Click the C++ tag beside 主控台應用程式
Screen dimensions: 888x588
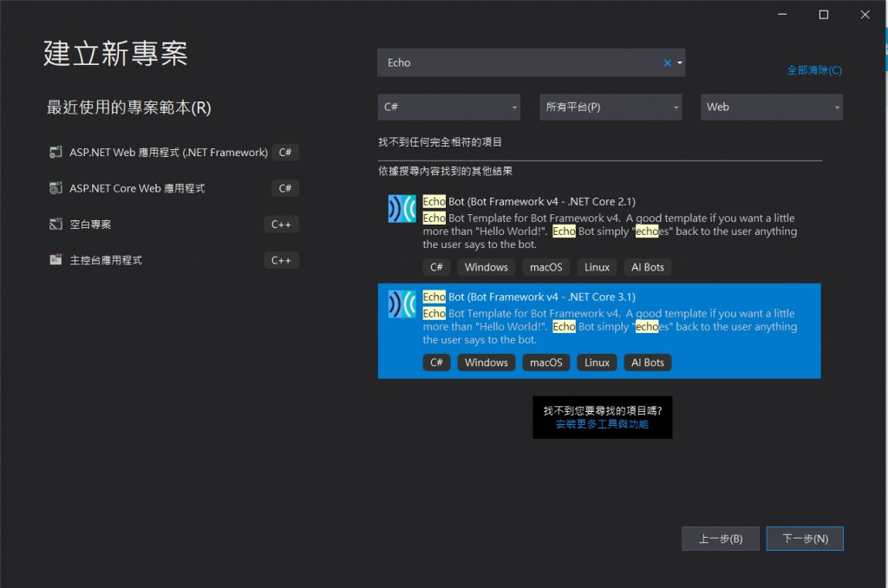(x=281, y=260)
